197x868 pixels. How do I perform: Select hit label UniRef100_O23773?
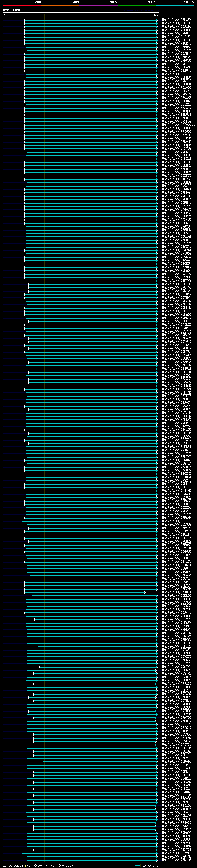tap(177, 521)
